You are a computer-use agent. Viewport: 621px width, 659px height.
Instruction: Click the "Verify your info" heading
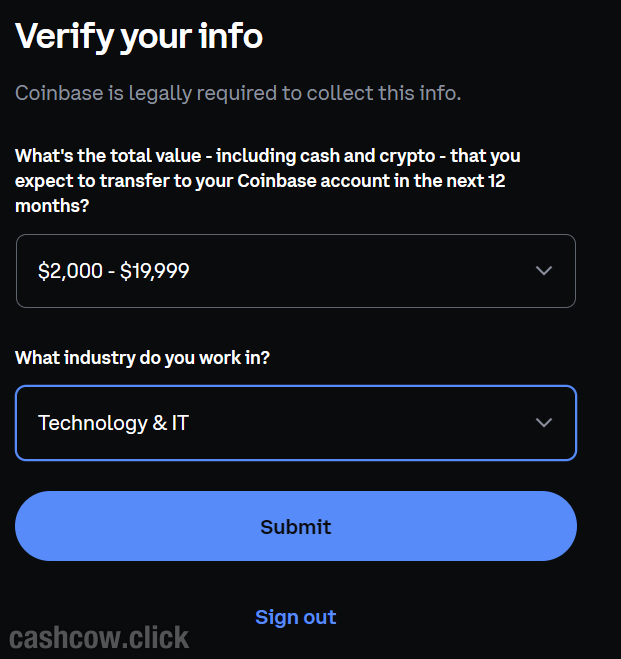point(139,37)
